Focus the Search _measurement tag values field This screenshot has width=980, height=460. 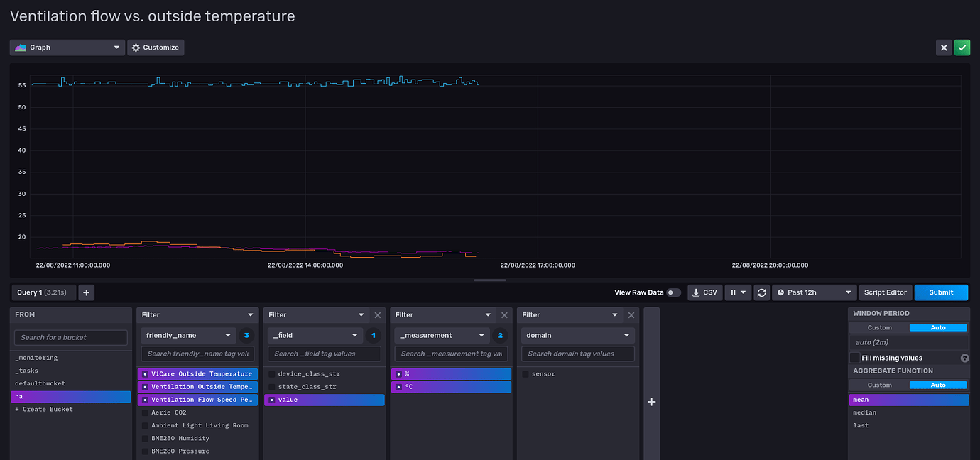coord(451,354)
